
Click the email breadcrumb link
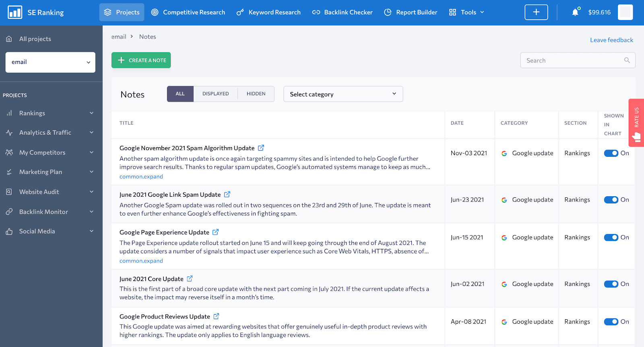(119, 37)
